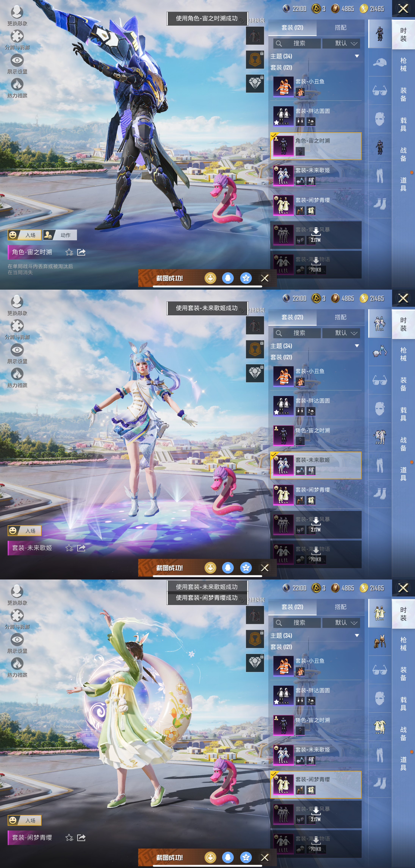This screenshot has width=415, height=868.
Task: Toggle the checked, highlighted 套装-闲梦青缨 list entry
Action: [x=316, y=784]
